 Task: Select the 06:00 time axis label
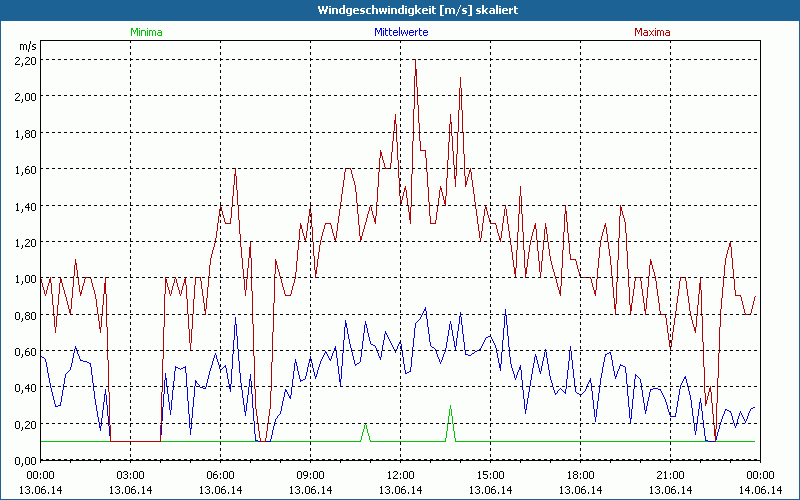pyautogui.click(x=221, y=475)
